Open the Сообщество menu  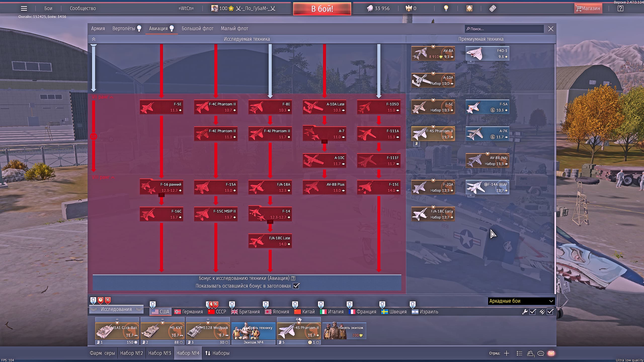click(x=83, y=8)
